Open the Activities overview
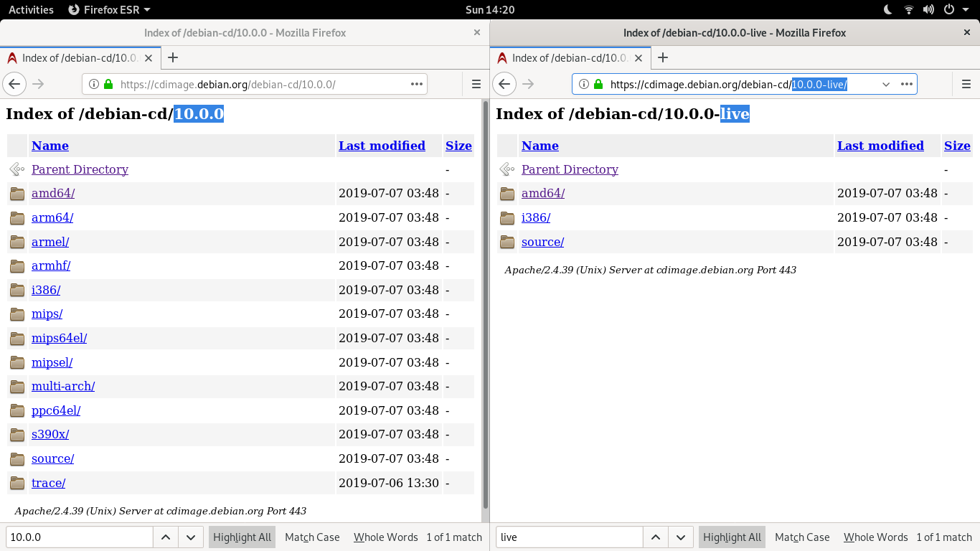This screenshot has width=980, height=551. click(31, 9)
